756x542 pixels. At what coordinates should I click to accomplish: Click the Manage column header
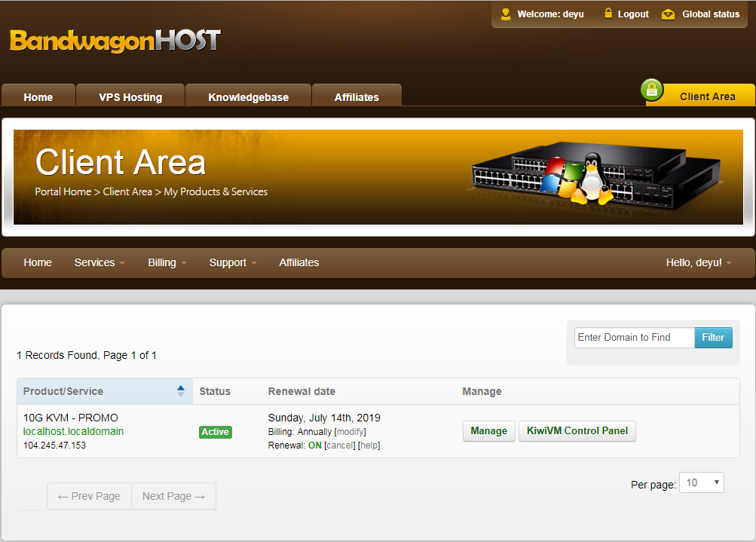(x=482, y=391)
